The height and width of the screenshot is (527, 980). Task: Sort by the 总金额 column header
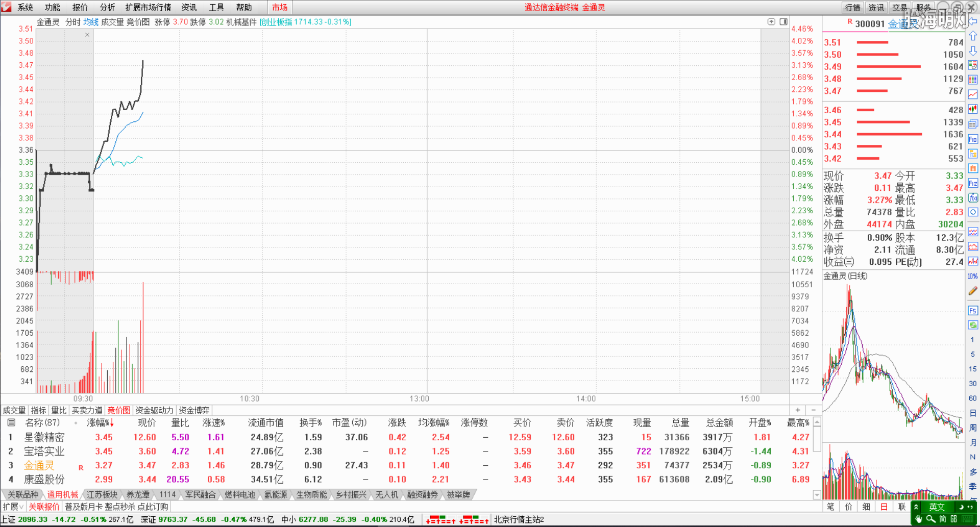(719, 422)
